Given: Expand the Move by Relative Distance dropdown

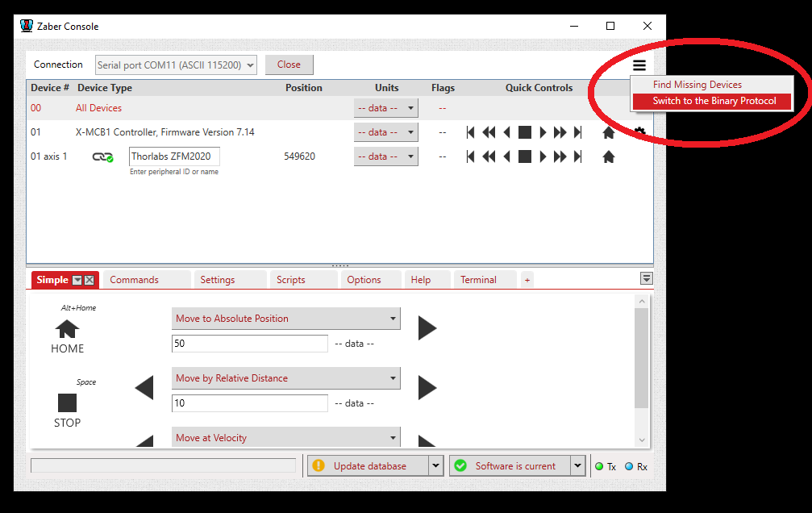Looking at the screenshot, I should click(x=394, y=377).
